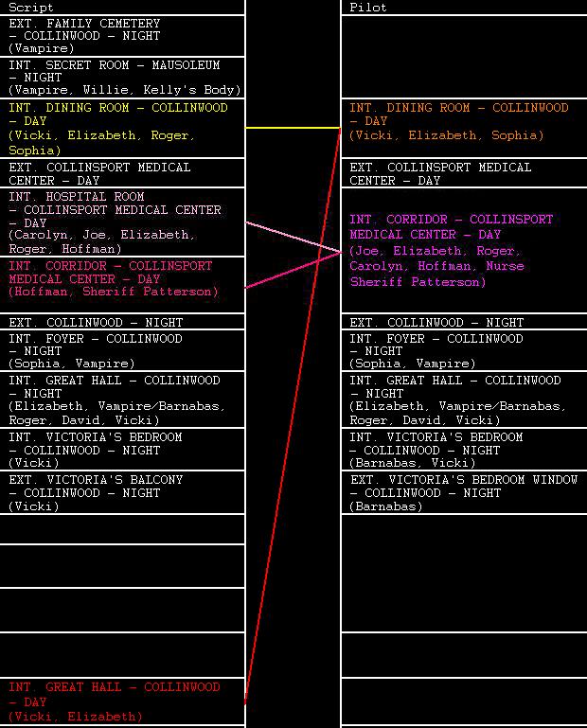Select pink INT. CORRIDOR script scene
This screenshot has width=587, height=728.
point(122,285)
